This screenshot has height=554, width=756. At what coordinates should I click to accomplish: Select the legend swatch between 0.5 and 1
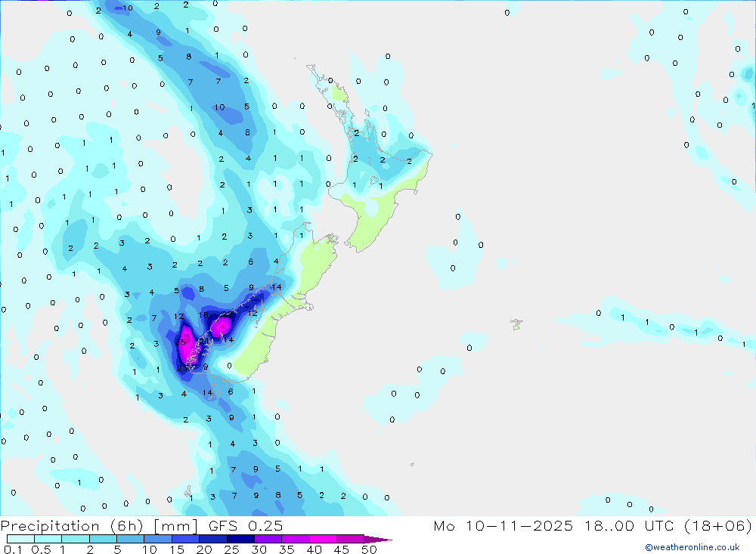click(x=48, y=539)
